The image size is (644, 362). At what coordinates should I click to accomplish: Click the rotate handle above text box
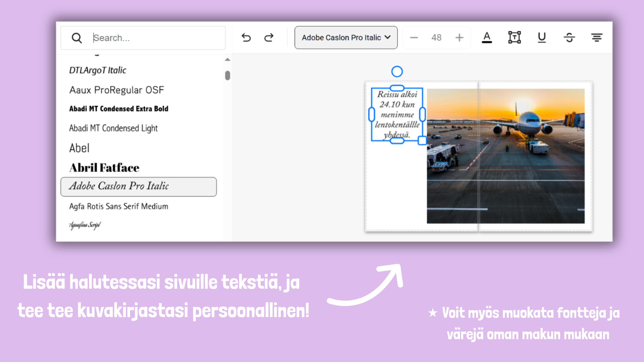[x=397, y=72]
